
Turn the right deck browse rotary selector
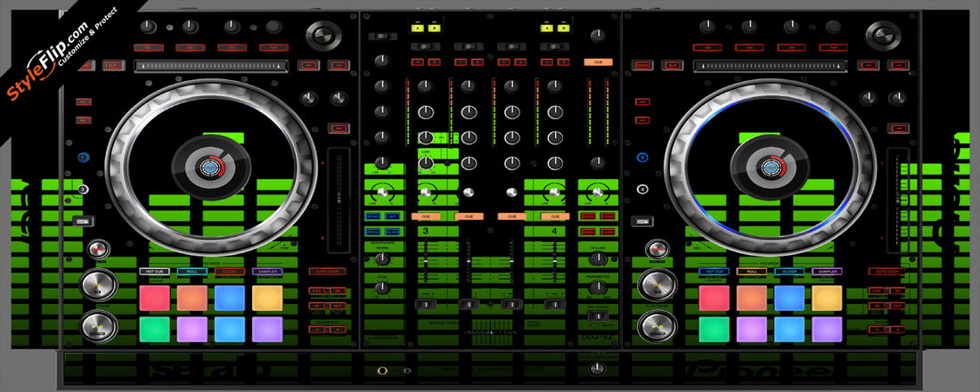(883, 36)
